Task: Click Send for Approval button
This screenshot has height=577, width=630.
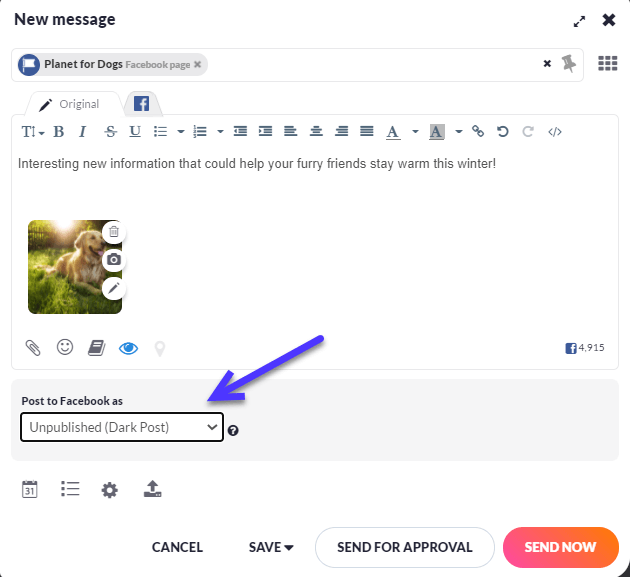Action: tap(404, 547)
